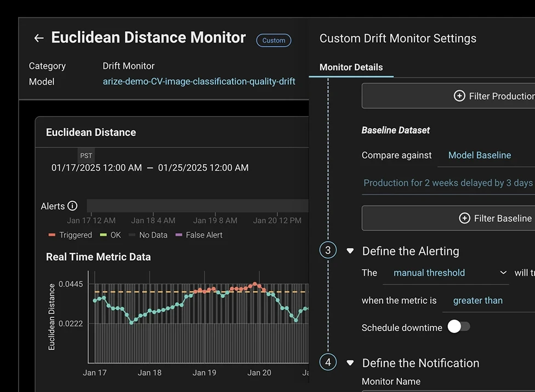Screen dimensions: 535x392
Task: Open the Model Baseline compare dropdown
Action: 486,155
